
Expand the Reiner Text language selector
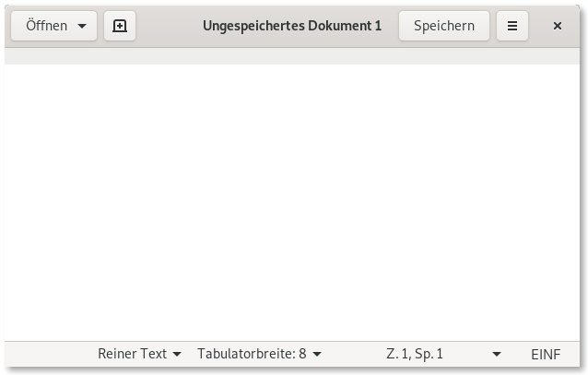[139, 354]
